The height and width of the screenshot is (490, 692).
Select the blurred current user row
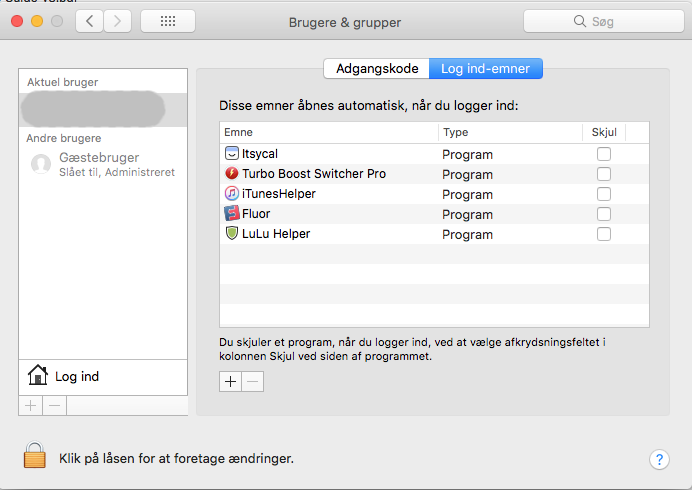[103, 109]
